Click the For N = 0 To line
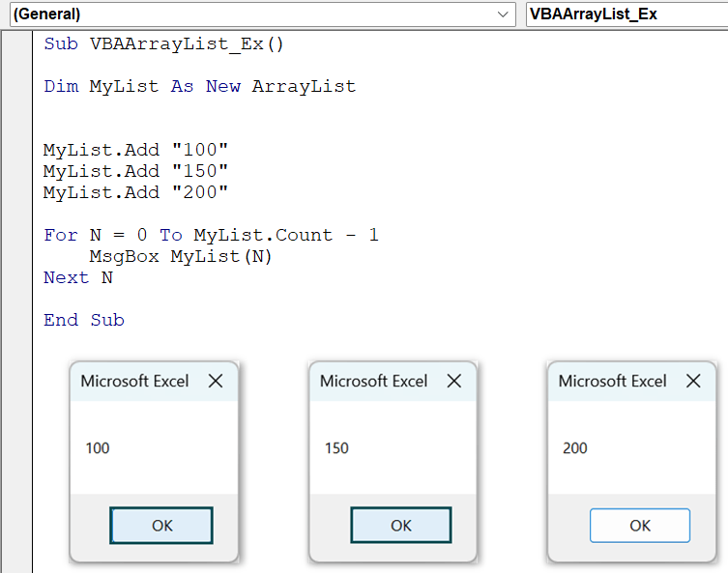 212,235
